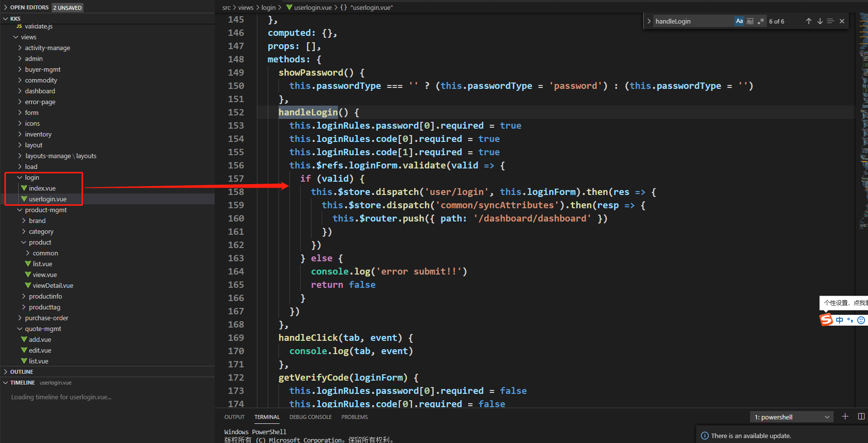Switch to the OUTPUT panel tab
The image size is (868, 443).
[234, 417]
